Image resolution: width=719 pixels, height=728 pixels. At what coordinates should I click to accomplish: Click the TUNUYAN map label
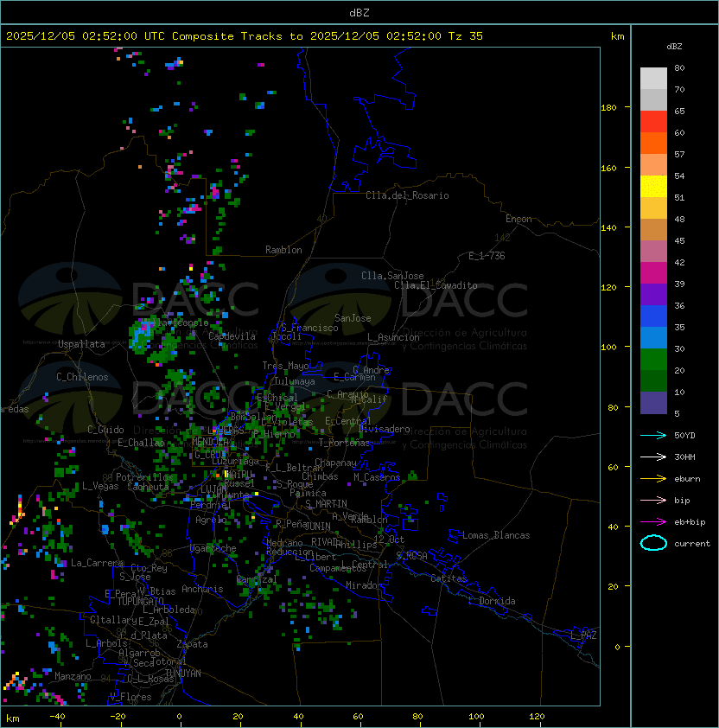pyautogui.click(x=183, y=674)
